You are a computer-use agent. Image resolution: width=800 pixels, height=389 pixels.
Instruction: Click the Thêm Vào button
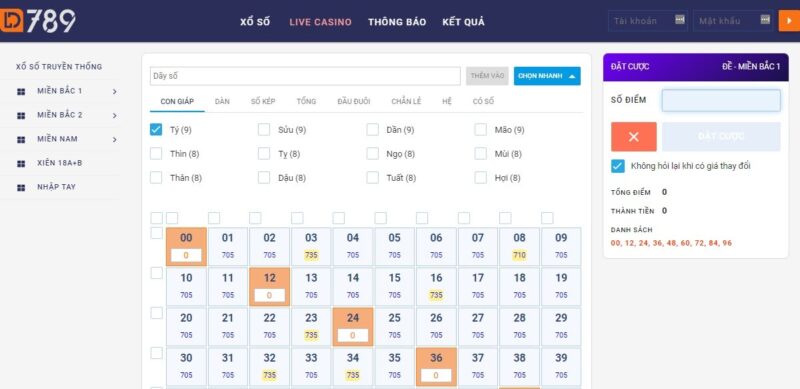487,76
